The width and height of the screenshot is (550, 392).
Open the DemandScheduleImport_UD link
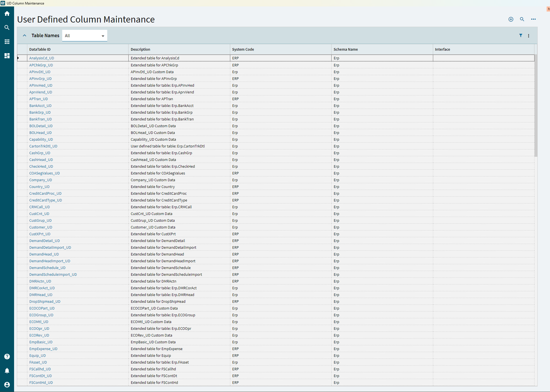click(x=53, y=274)
